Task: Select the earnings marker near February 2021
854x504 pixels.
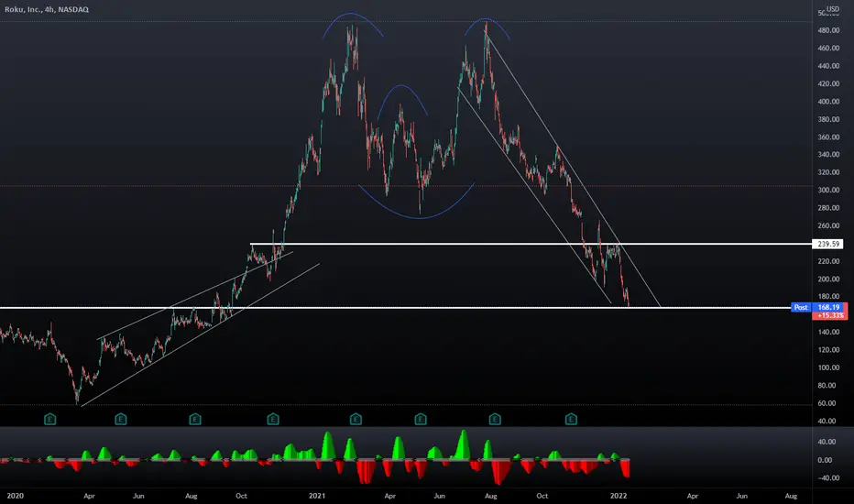Action: click(x=356, y=419)
